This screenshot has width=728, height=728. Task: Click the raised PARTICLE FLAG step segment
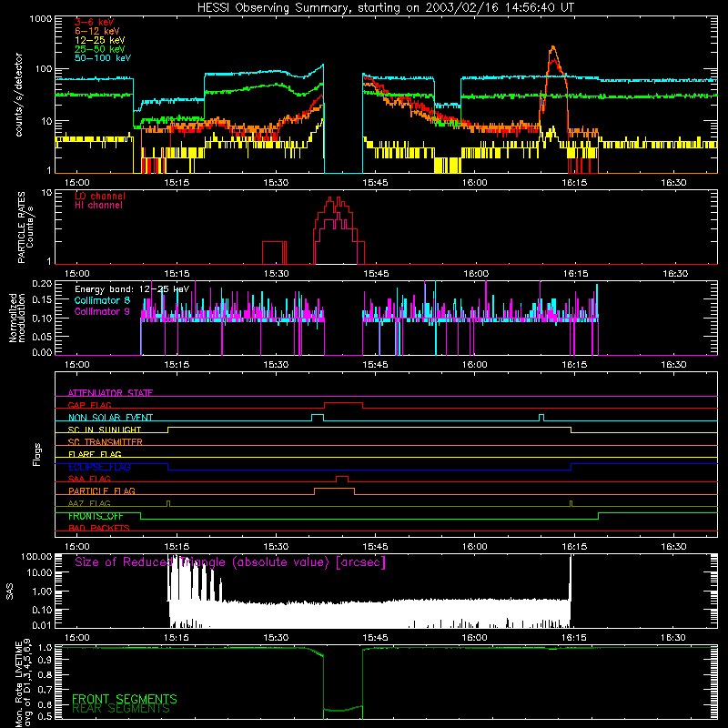click(334, 489)
